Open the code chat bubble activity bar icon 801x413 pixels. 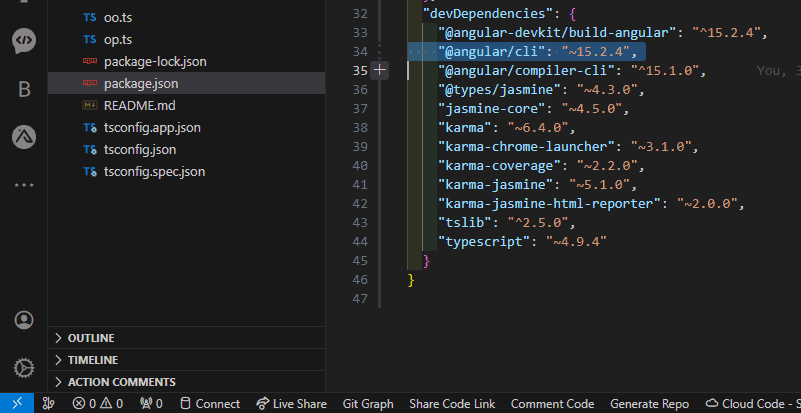click(x=24, y=41)
